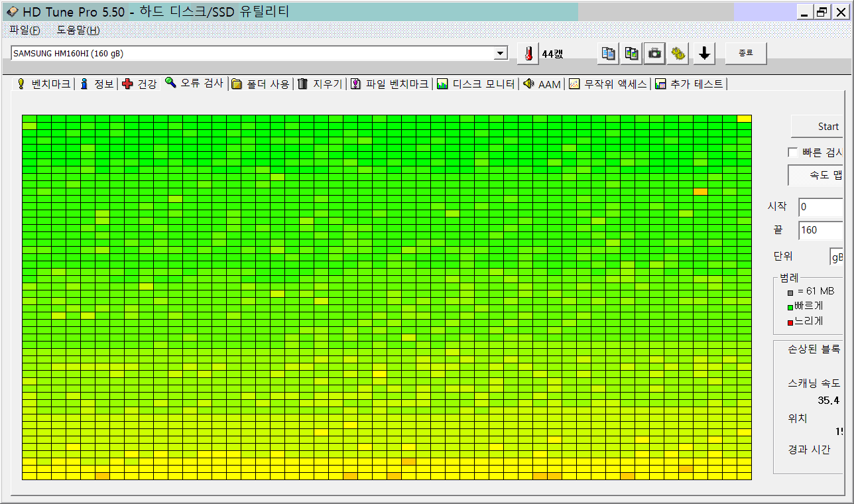Switch to the 폴더 사용 tab
854x504 pixels.
[261, 84]
